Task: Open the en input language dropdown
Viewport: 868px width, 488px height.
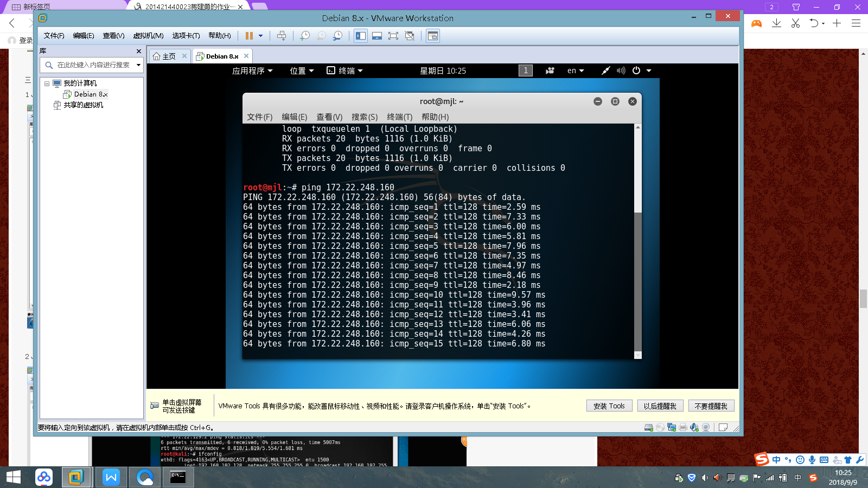Action: coord(576,70)
